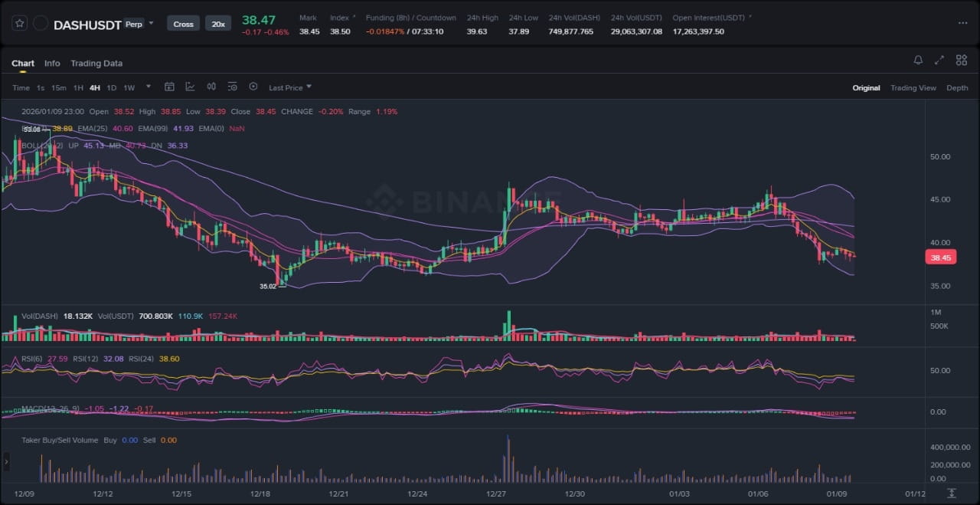
Task: Open the chart layout grid icon
Action: [x=961, y=60]
